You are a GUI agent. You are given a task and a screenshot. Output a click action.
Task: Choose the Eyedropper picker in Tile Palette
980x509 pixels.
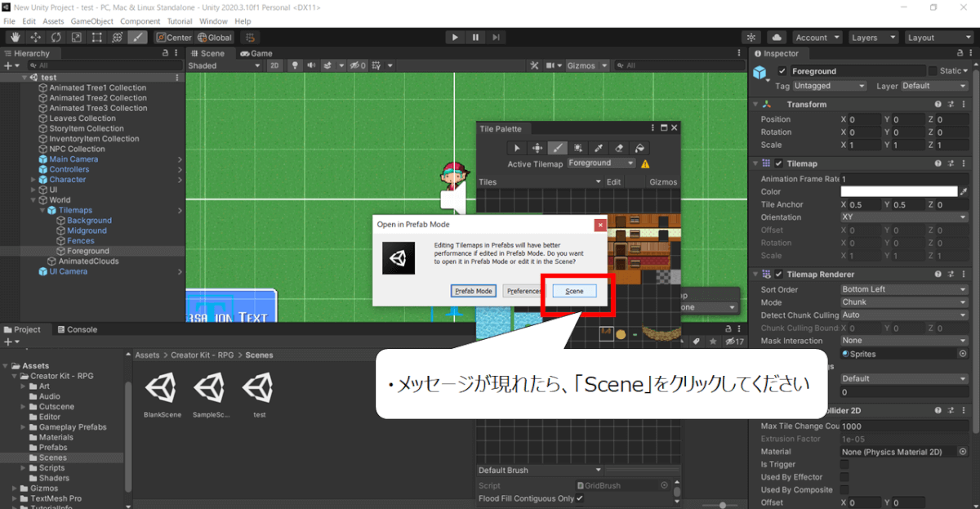pyautogui.click(x=599, y=148)
